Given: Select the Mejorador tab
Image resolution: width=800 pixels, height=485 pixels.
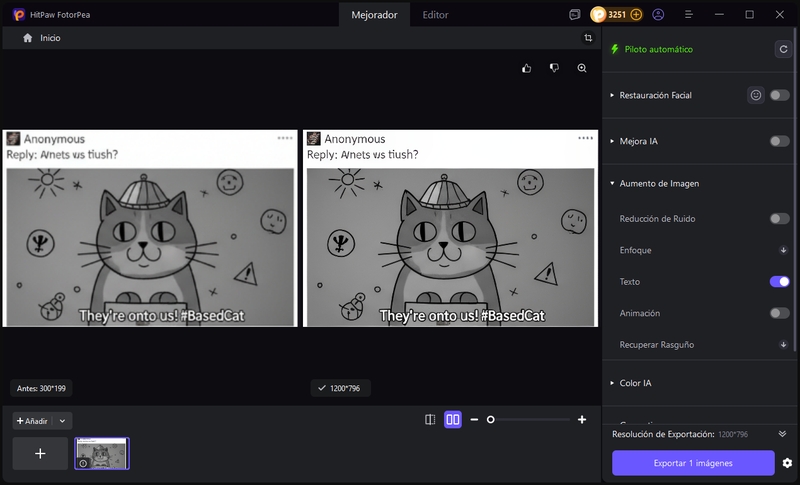Looking at the screenshot, I should pyautogui.click(x=374, y=15).
